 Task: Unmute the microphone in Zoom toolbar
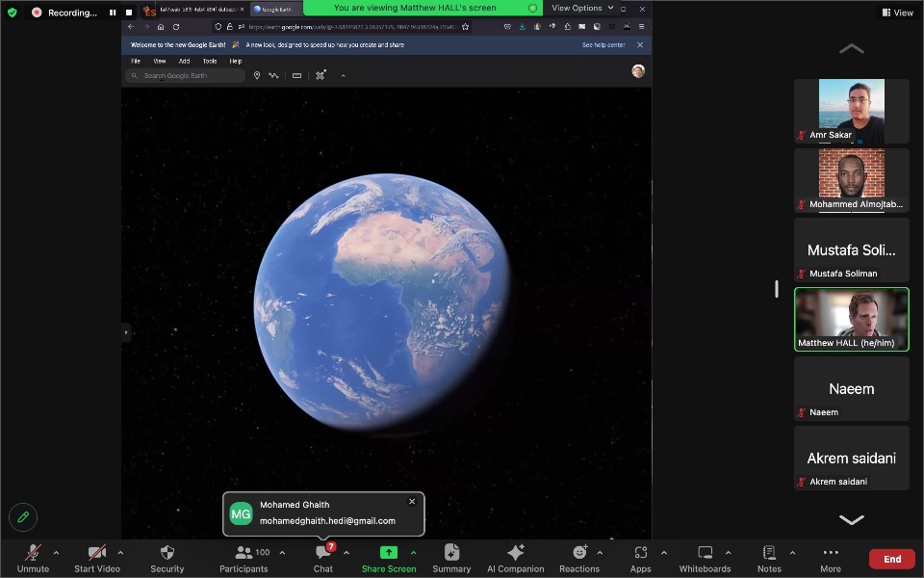point(33,559)
